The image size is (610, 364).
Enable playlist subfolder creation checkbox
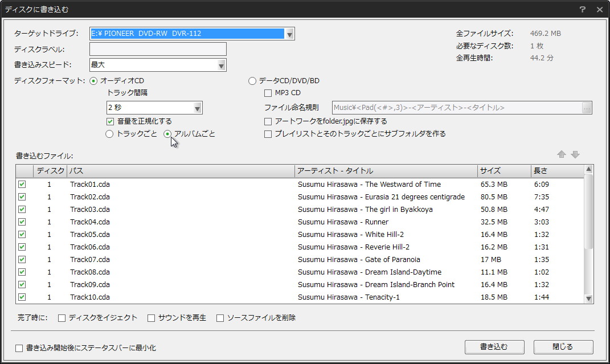point(267,134)
